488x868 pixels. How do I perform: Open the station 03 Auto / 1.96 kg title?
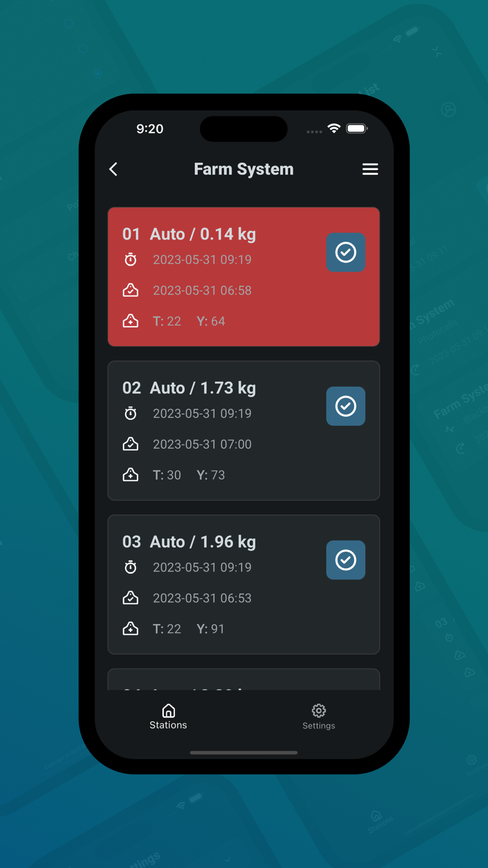pyautogui.click(x=189, y=541)
